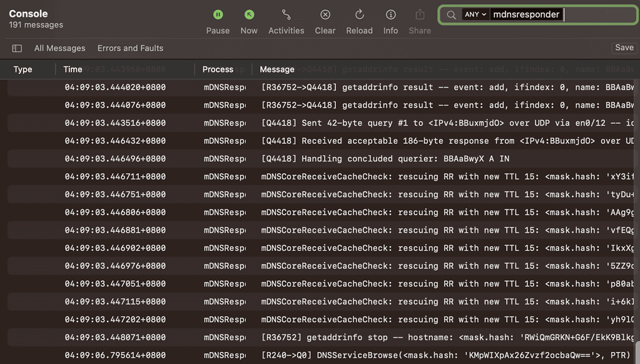The width and height of the screenshot is (640, 364).
Task: Click the Type column header
Action: point(23,69)
